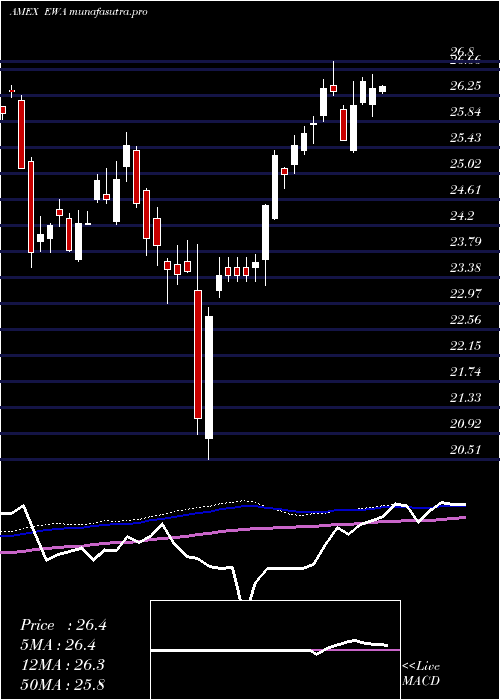The height and width of the screenshot is (700, 500).
Task: Click the AMEX EWA munafasutra.pro chart title
Action: (x=78, y=12)
